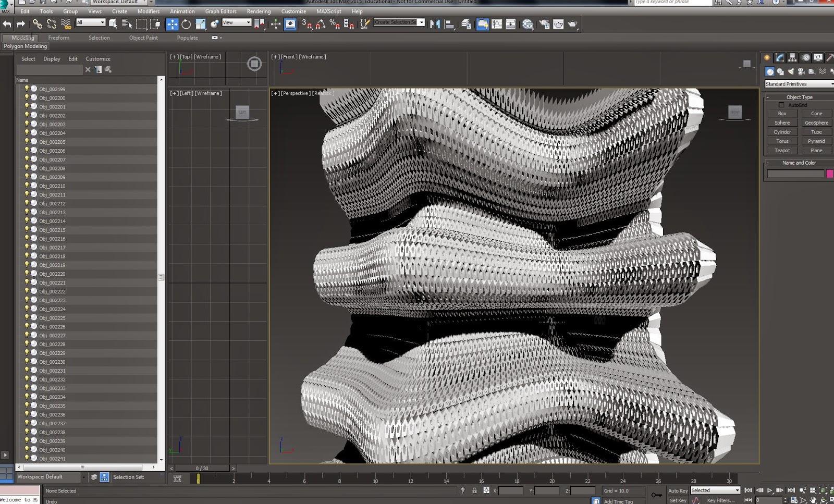Toggle the Angle Snap button
This screenshot has width=834, height=504.
[x=321, y=24]
